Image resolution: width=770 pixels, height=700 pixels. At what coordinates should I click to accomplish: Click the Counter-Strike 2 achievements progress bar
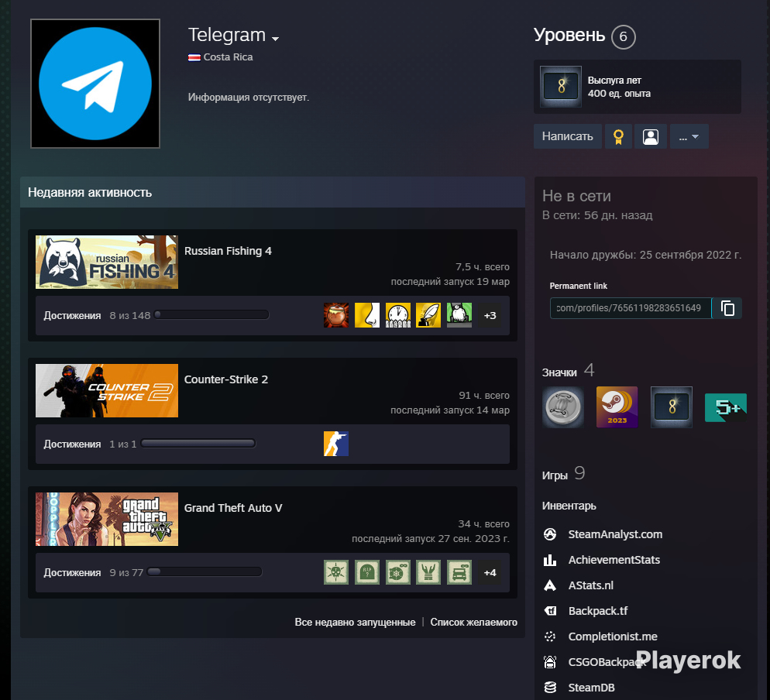198,443
